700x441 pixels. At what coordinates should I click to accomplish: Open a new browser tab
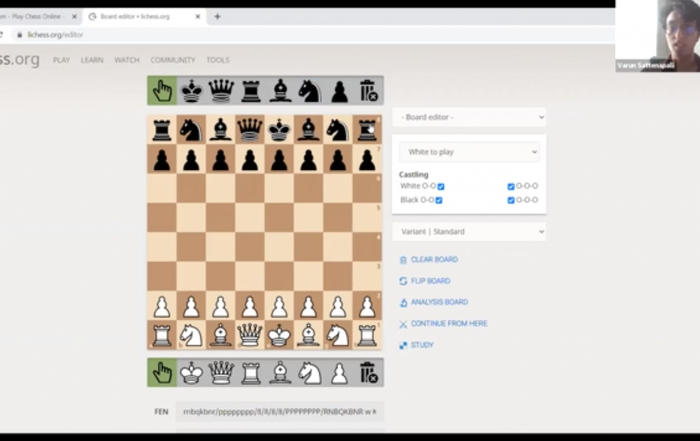pos(217,17)
